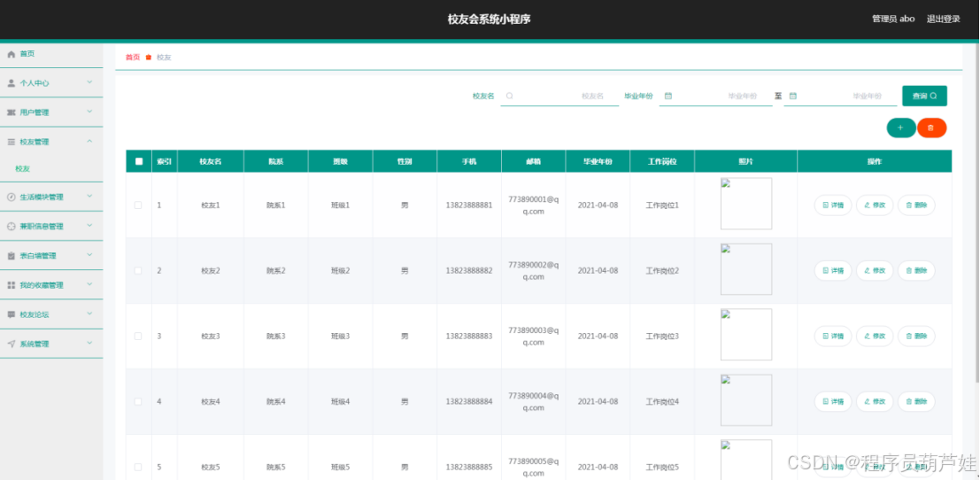Check the checkbox for row 校友4

point(138,402)
